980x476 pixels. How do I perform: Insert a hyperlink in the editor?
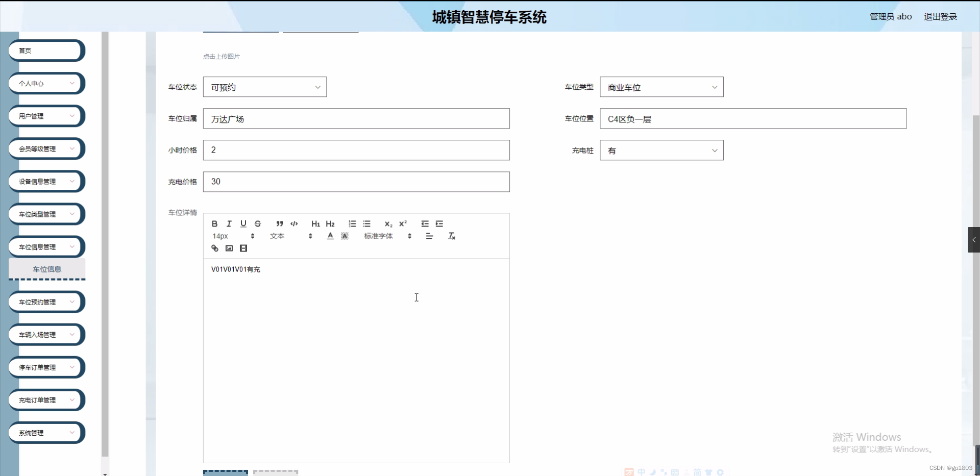click(x=215, y=248)
